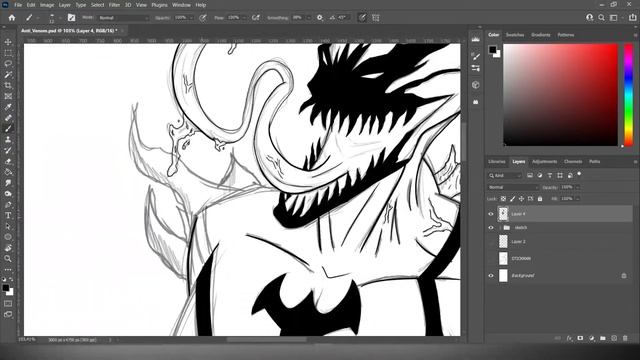Select the Brush tool in the tools panel
Screen dimensions: 640x360
8,129
